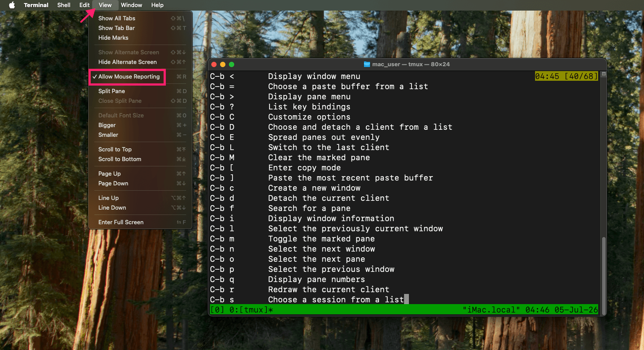Choose Scroll to Top

click(x=140, y=150)
